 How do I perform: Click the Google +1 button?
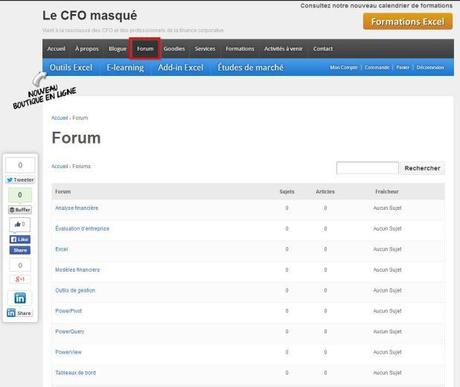point(20,279)
